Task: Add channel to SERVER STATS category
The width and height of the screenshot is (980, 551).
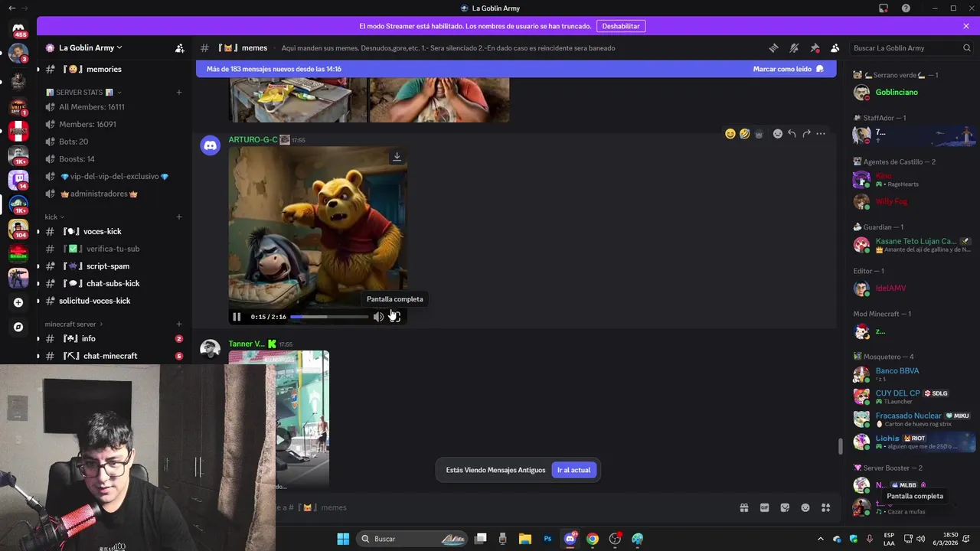Action: click(179, 93)
